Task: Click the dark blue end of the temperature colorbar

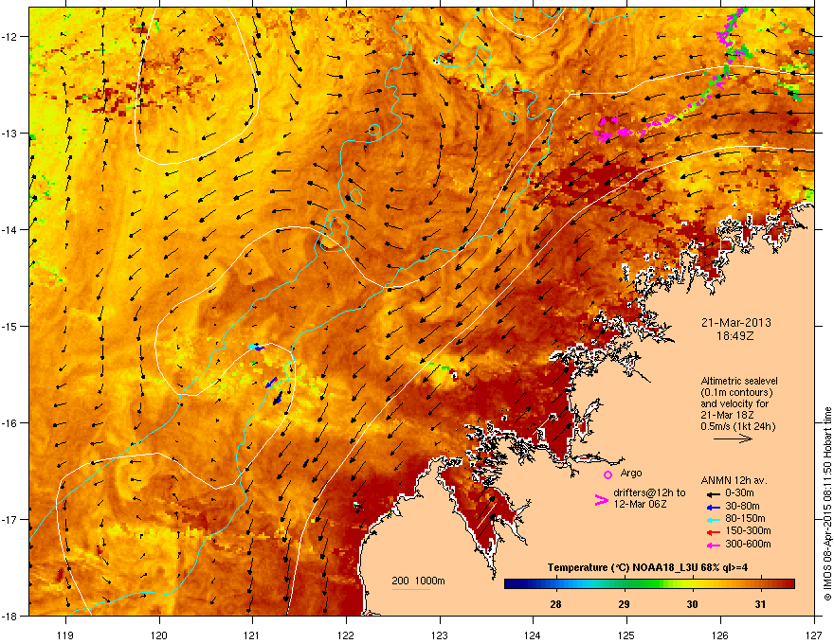Action: (510, 584)
